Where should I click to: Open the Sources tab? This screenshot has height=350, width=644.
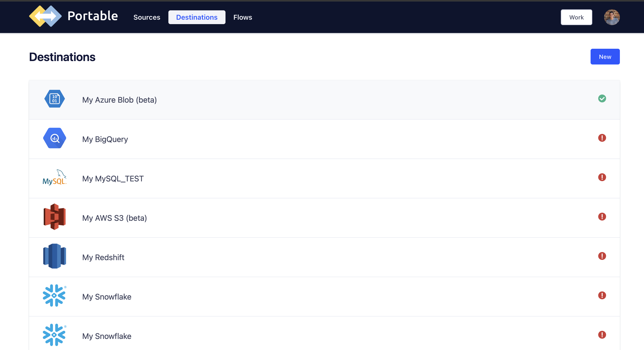click(147, 17)
